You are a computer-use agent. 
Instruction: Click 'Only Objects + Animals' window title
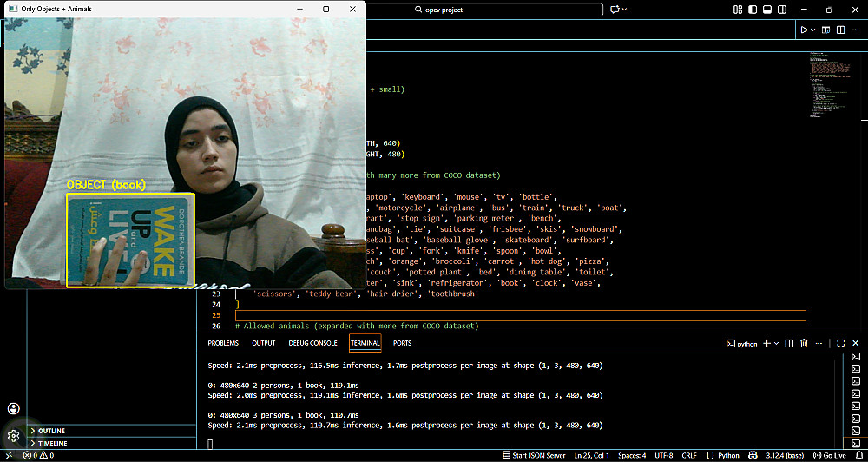point(56,9)
